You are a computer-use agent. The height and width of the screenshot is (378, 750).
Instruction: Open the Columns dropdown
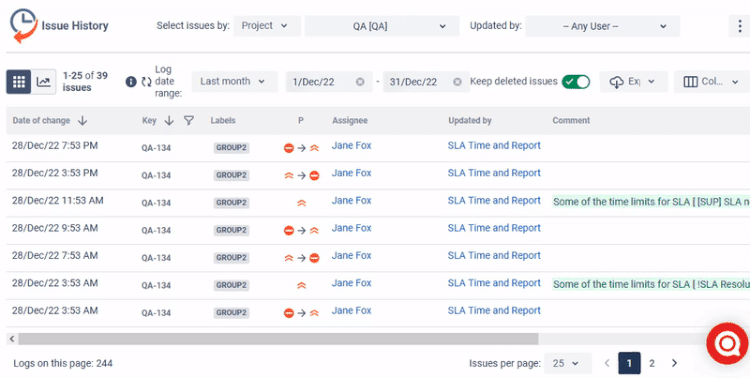point(712,82)
